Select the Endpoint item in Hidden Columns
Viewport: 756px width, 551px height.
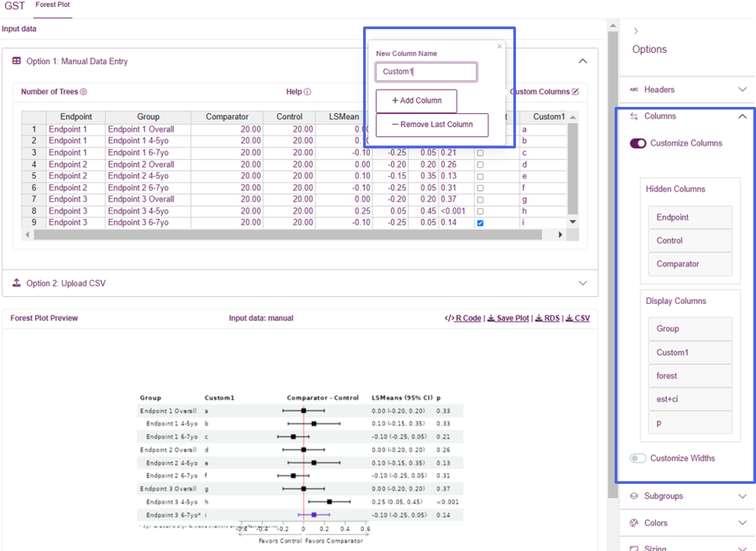tap(690, 217)
